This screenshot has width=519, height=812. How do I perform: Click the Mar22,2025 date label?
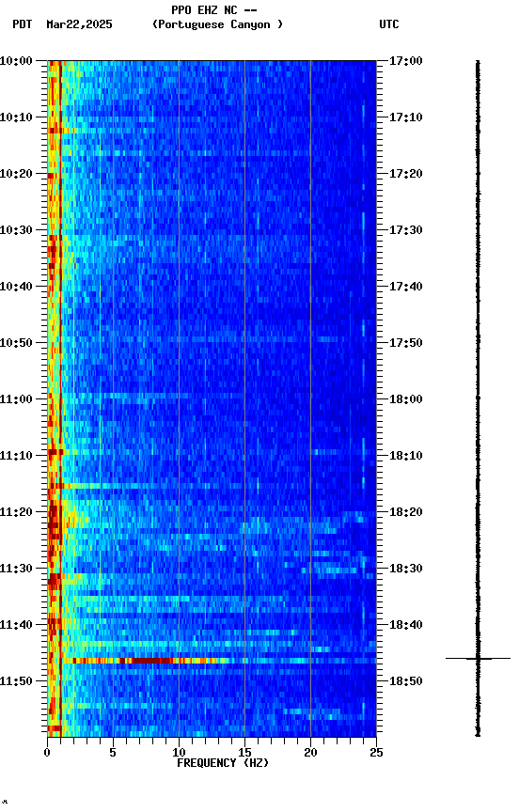click(79, 24)
